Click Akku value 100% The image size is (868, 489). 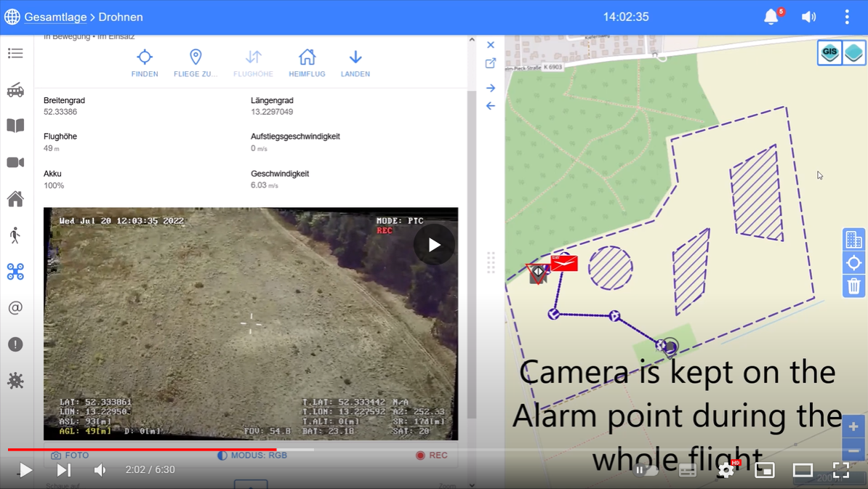54,185
